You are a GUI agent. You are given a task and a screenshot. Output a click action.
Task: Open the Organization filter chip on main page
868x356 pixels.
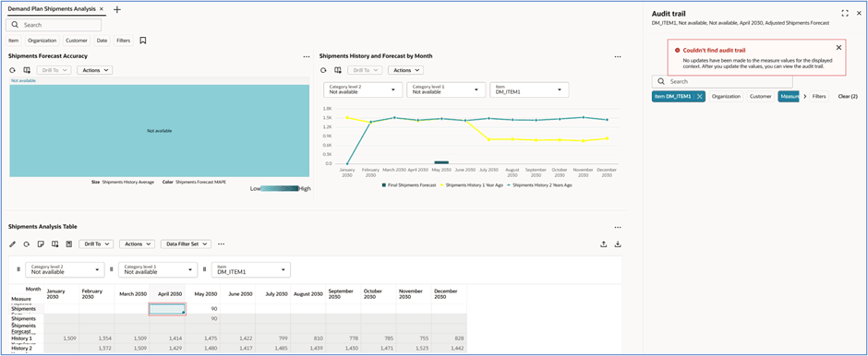[x=42, y=41]
